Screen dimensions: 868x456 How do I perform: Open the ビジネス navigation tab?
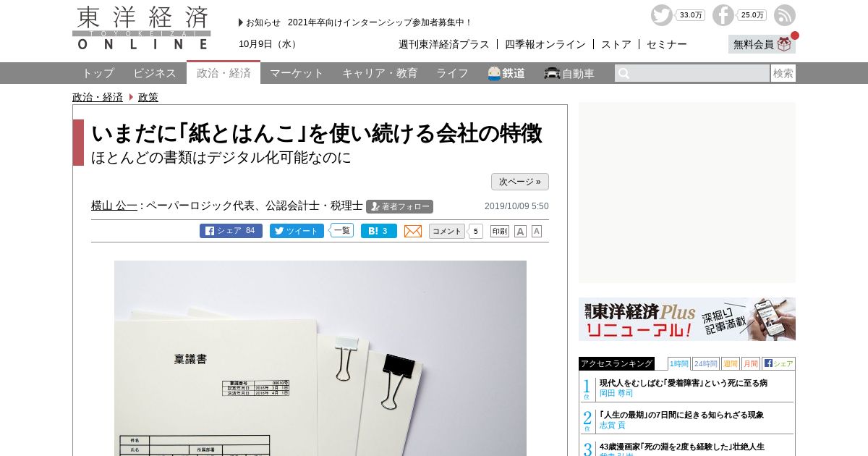click(x=155, y=73)
